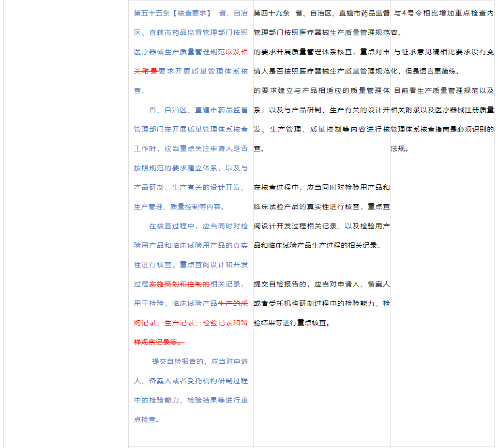The image size is (498, 448).
Task: Click the empty leftmost table cell
Action: point(66,223)
